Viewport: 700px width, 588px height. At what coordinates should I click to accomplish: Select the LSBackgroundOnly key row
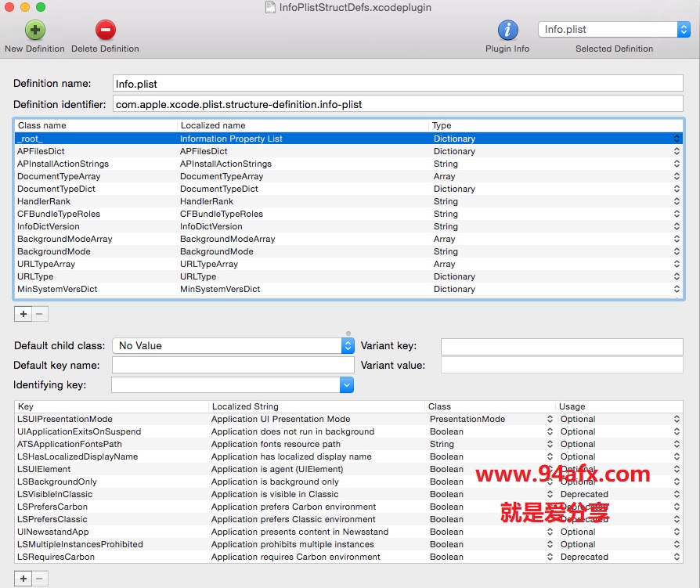[348, 482]
